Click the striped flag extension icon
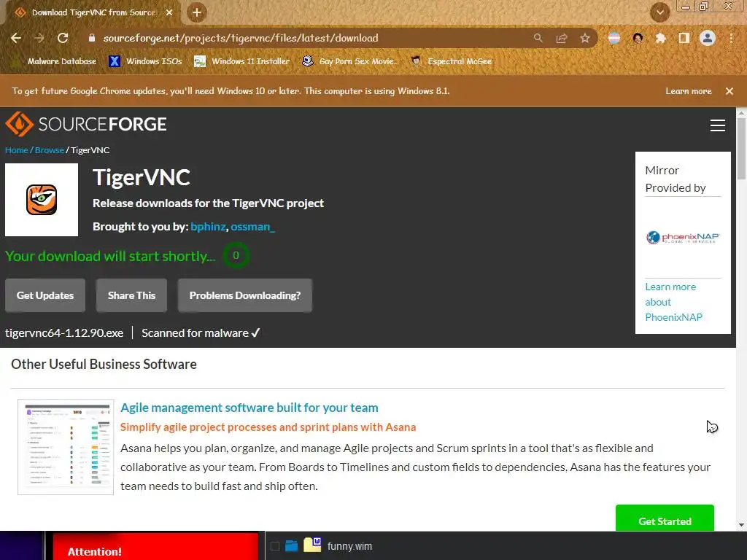Screen dimensions: 747x560 [x=614, y=38]
